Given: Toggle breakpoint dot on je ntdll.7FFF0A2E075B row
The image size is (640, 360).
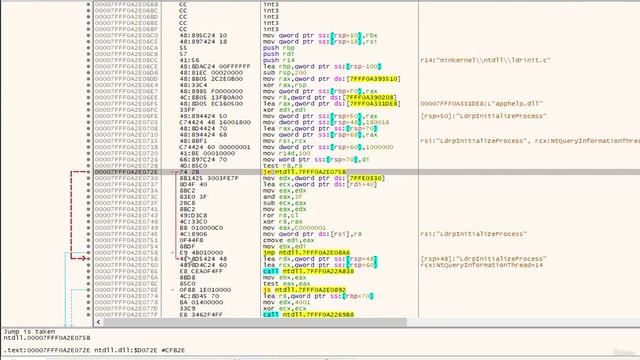Looking at the screenshot, I should [x=88, y=172].
